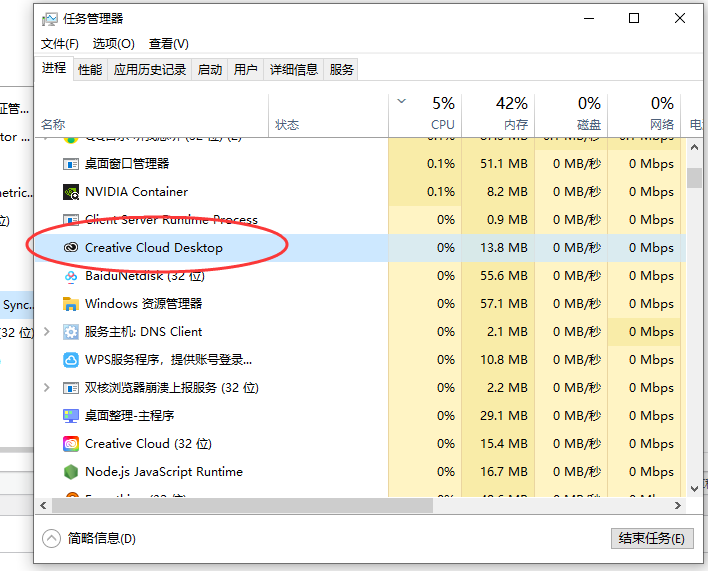Screen dimensions: 708x571
Task: Switch to the 应用历史记录 tab
Action: (150, 70)
